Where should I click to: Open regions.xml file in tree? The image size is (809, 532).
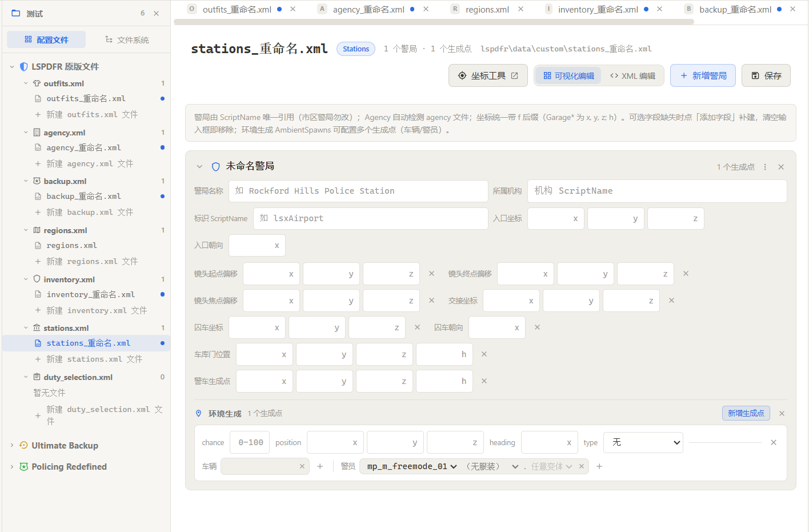point(86,245)
